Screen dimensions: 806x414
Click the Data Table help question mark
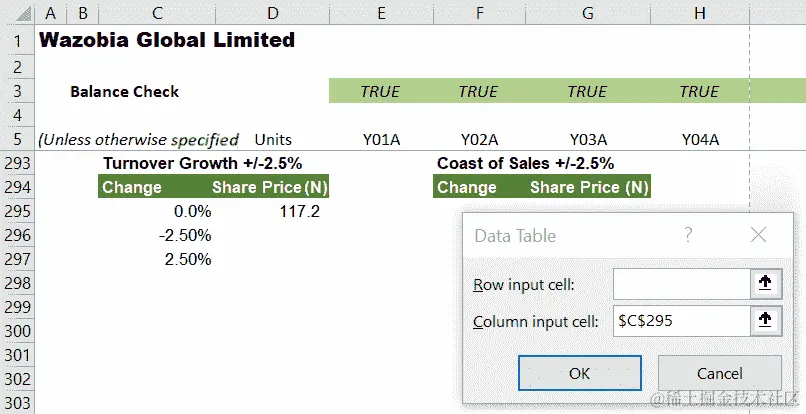[688, 235]
